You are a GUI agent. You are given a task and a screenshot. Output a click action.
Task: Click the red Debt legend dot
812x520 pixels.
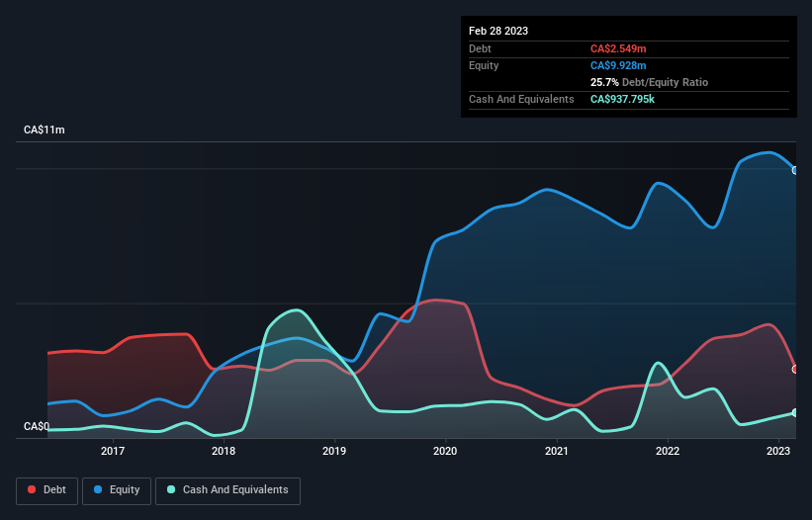coord(32,489)
